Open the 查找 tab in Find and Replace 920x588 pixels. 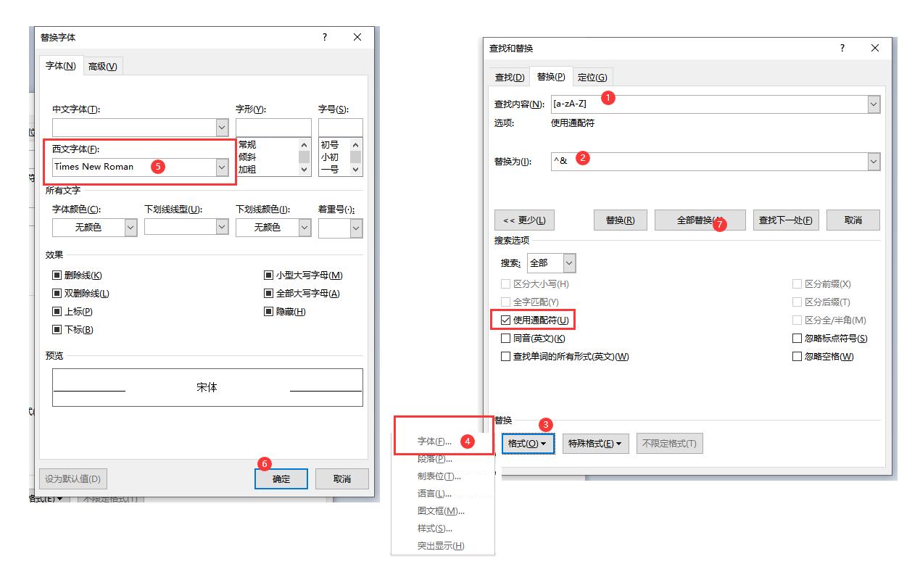tap(509, 76)
